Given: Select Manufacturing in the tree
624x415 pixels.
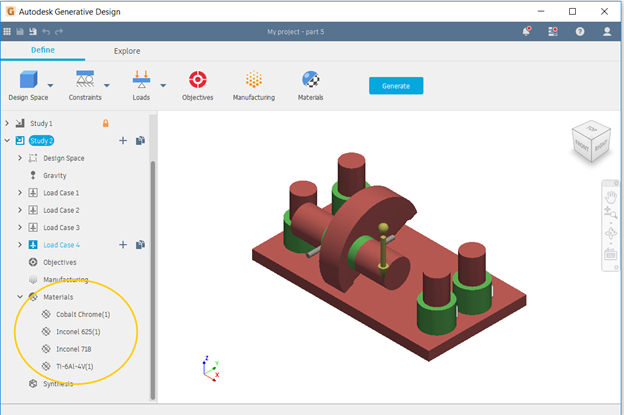Looking at the screenshot, I should [x=66, y=279].
